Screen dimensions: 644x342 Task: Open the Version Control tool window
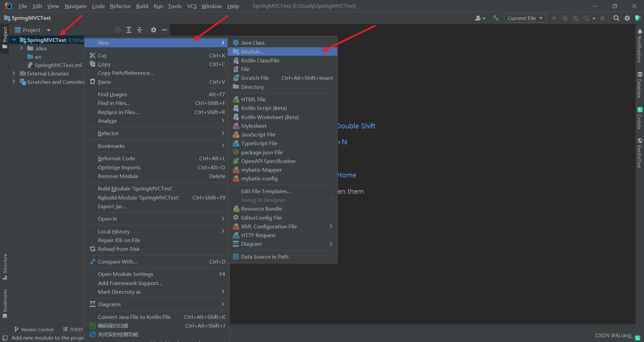pos(34,330)
